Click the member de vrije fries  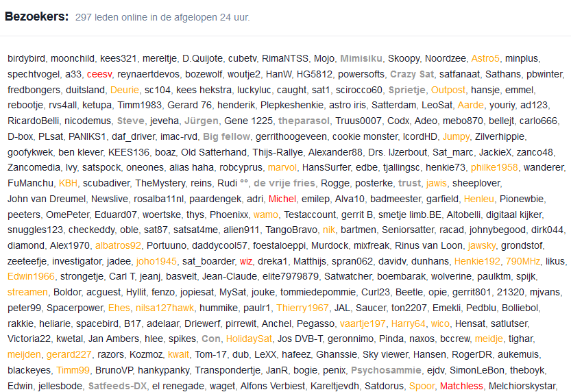(284, 183)
